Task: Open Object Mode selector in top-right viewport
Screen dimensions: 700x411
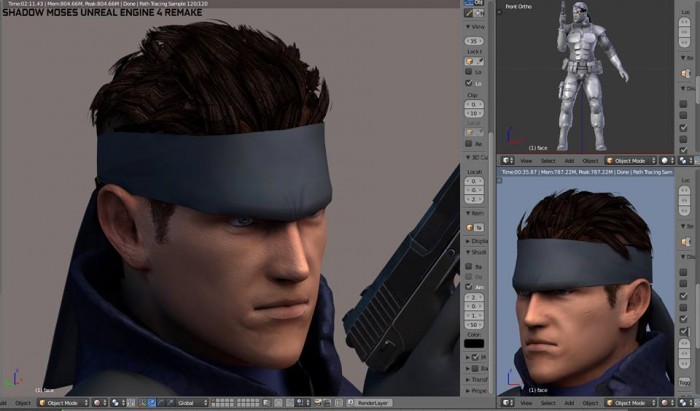Action: 630,161
